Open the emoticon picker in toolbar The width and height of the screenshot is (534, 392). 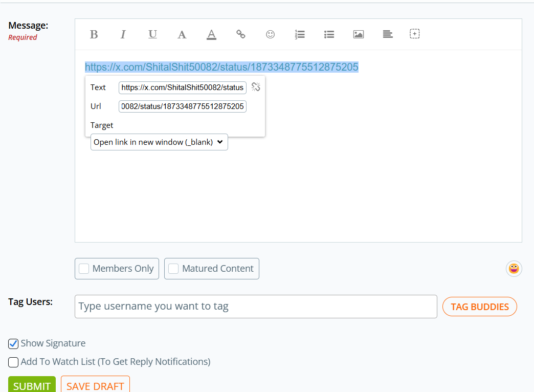tap(271, 34)
